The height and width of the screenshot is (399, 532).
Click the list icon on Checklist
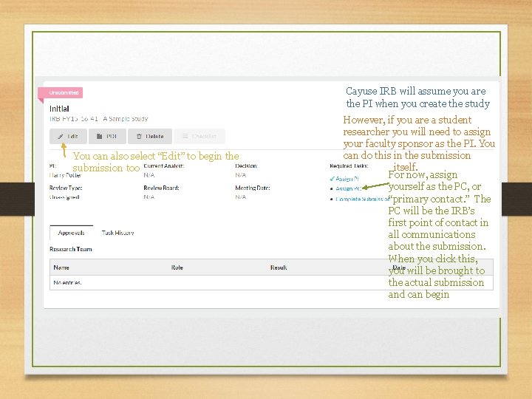[x=185, y=136]
